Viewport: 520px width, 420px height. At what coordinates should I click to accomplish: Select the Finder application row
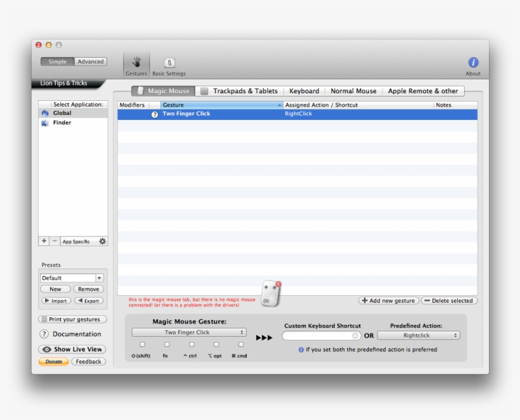pos(73,122)
